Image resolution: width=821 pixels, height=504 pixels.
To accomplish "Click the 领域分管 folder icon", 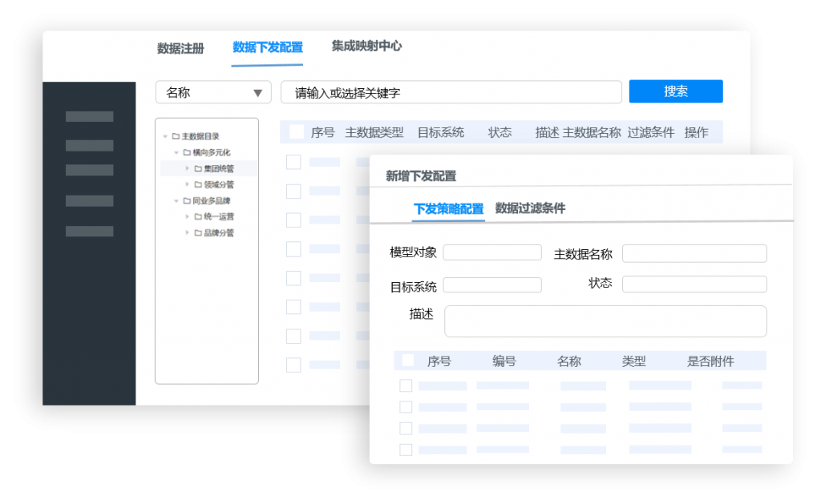I will 197,184.
